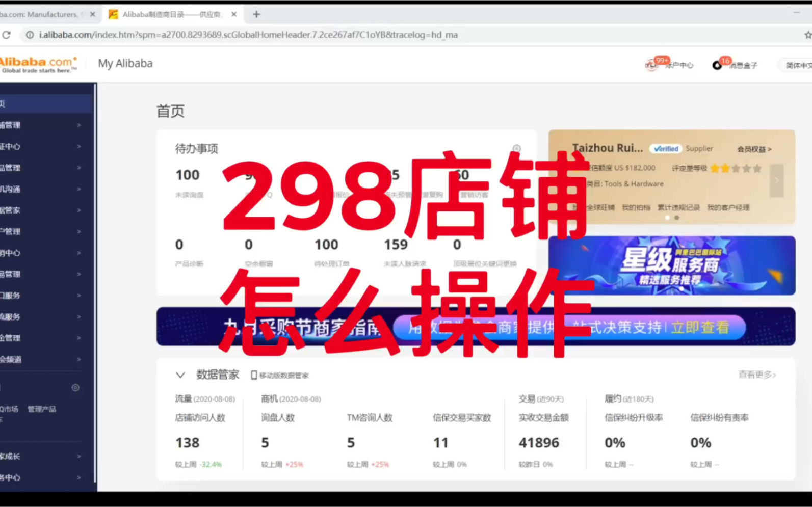Open 口服务 sidebar item
812x507 pixels.
tap(46, 296)
